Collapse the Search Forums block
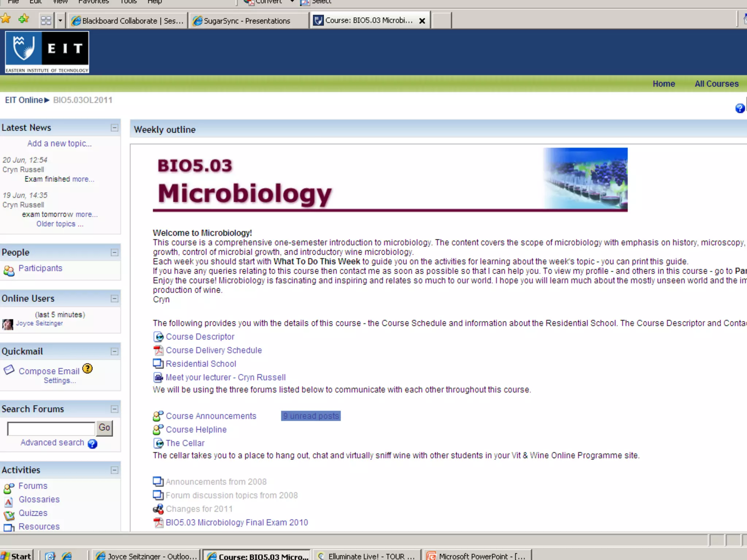The image size is (747, 560). (x=115, y=409)
